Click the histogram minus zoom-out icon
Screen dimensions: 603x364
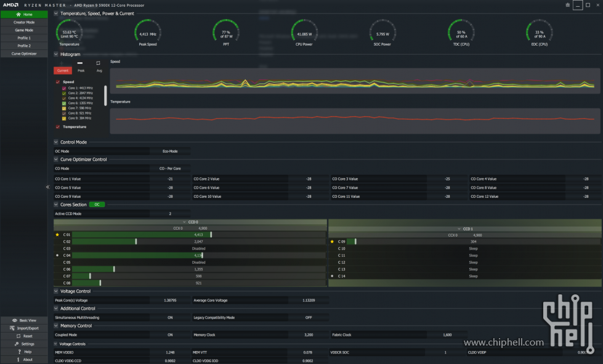tap(80, 63)
